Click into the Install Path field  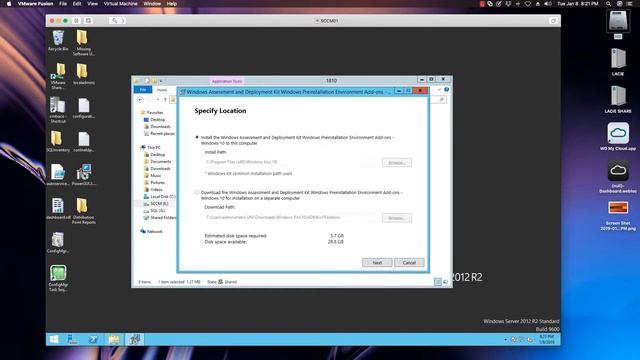tap(291, 162)
